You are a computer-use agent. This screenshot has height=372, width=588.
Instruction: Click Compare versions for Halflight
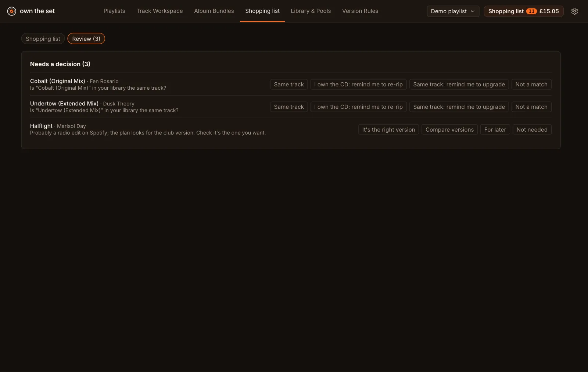point(449,129)
